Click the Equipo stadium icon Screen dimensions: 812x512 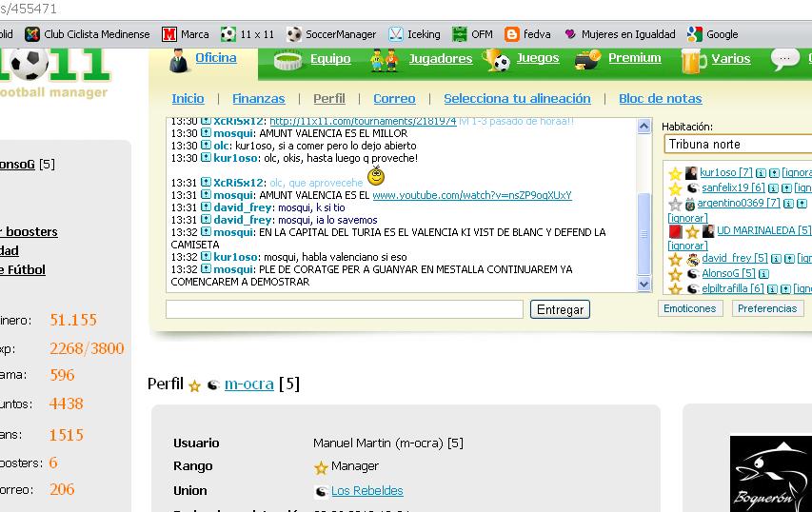click(287, 61)
